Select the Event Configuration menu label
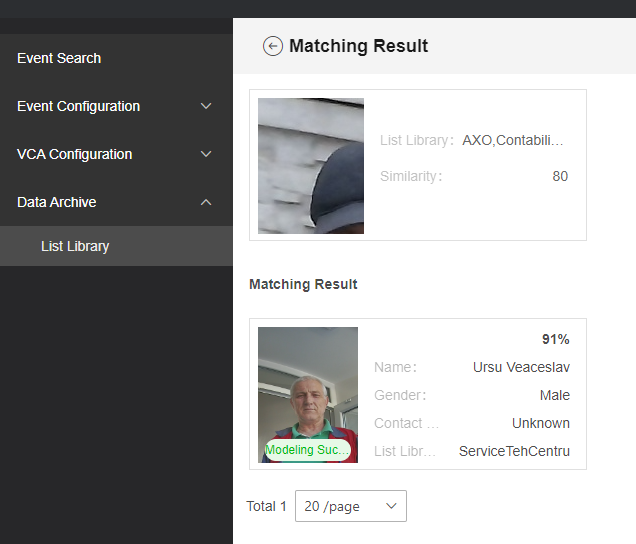The width and height of the screenshot is (636, 544). tap(78, 106)
